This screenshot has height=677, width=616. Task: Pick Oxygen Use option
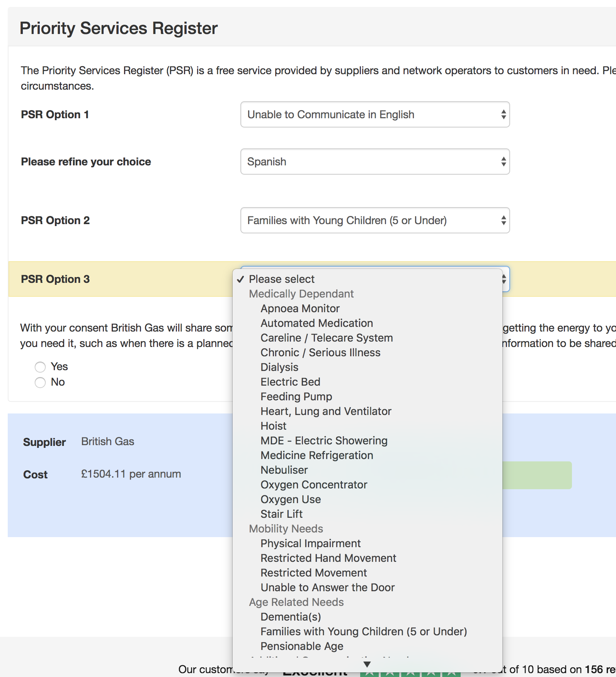click(x=368, y=499)
